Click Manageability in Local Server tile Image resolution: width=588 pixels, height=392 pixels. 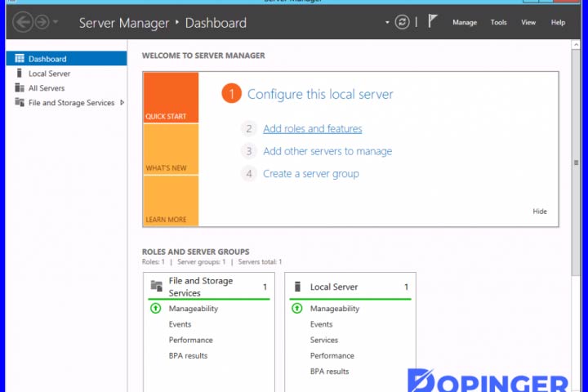pyautogui.click(x=335, y=309)
